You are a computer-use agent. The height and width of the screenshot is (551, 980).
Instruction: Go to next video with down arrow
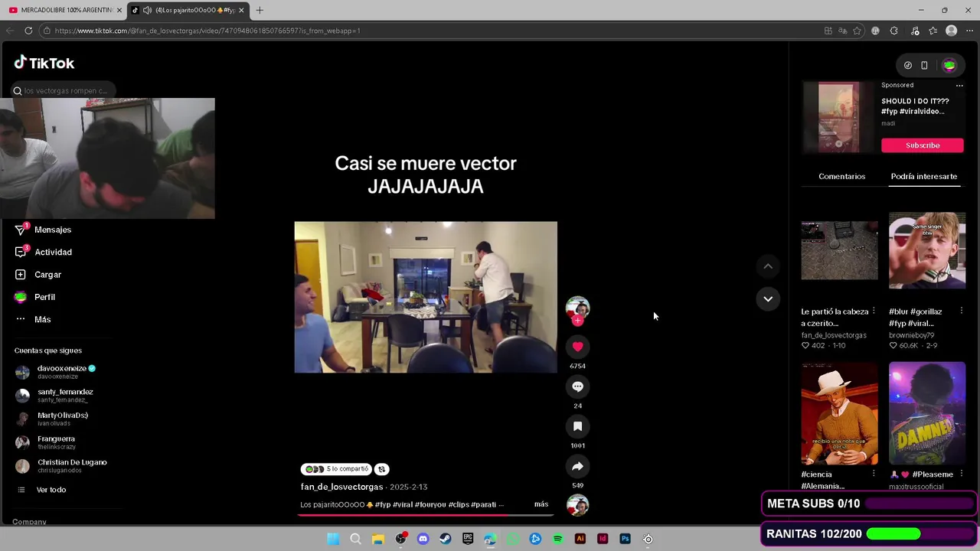coord(768,299)
